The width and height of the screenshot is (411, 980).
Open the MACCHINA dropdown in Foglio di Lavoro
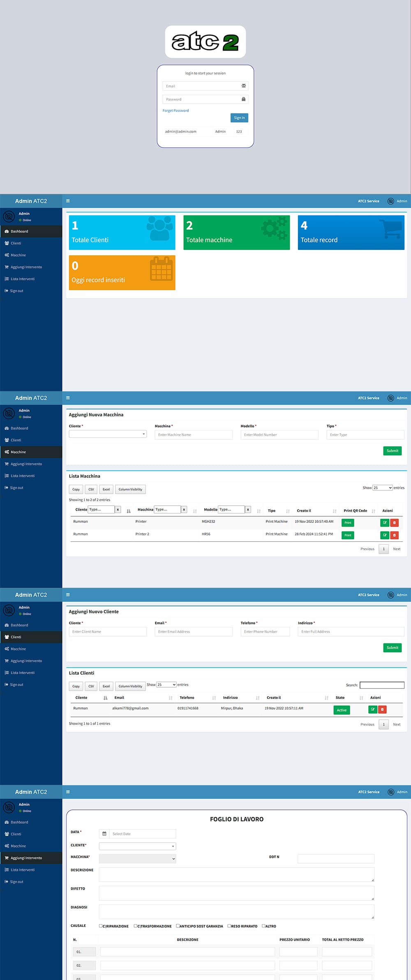137,859
